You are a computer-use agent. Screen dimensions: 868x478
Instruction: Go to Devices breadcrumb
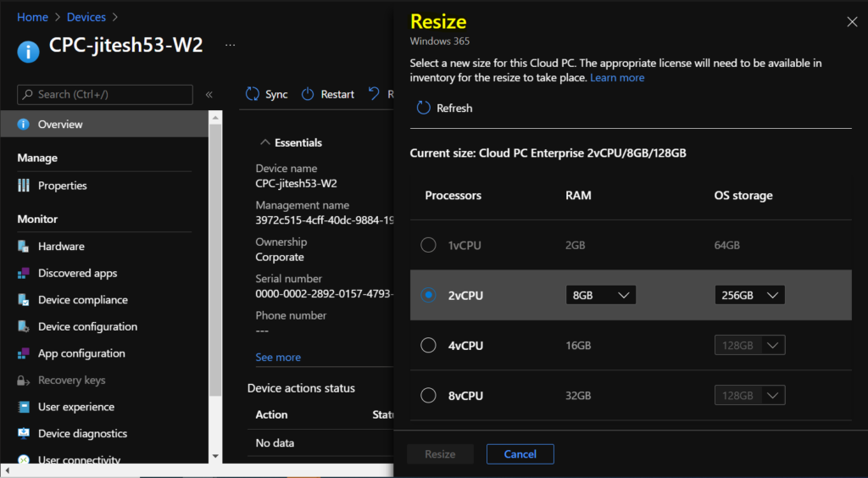click(86, 17)
